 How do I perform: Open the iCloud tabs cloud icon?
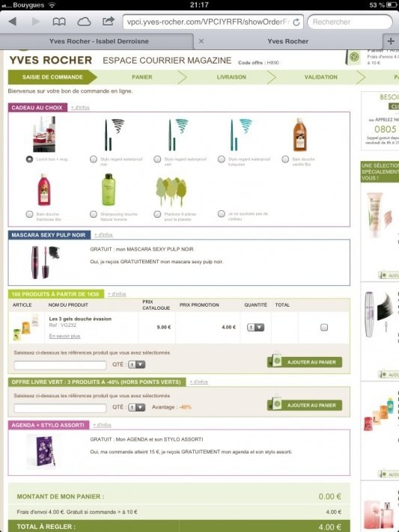84,22
